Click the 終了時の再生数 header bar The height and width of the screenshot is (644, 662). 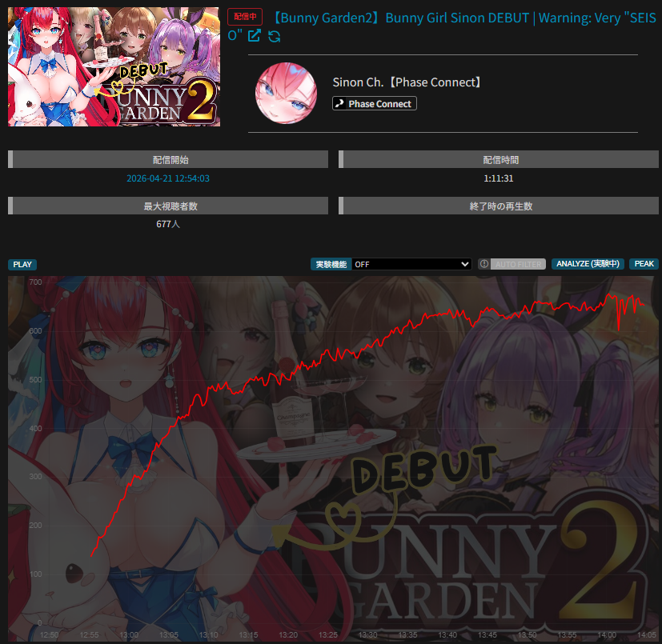(x=499, y=206)
